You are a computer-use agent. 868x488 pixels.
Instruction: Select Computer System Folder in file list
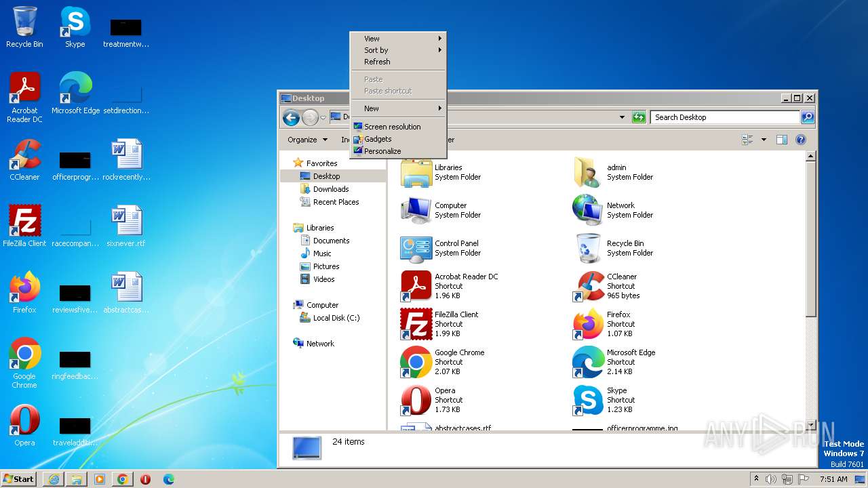441,210
